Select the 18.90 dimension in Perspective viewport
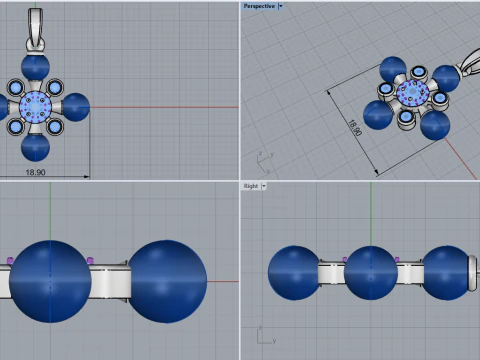This screenshot has width=480, height=360. tap(355, 128)
